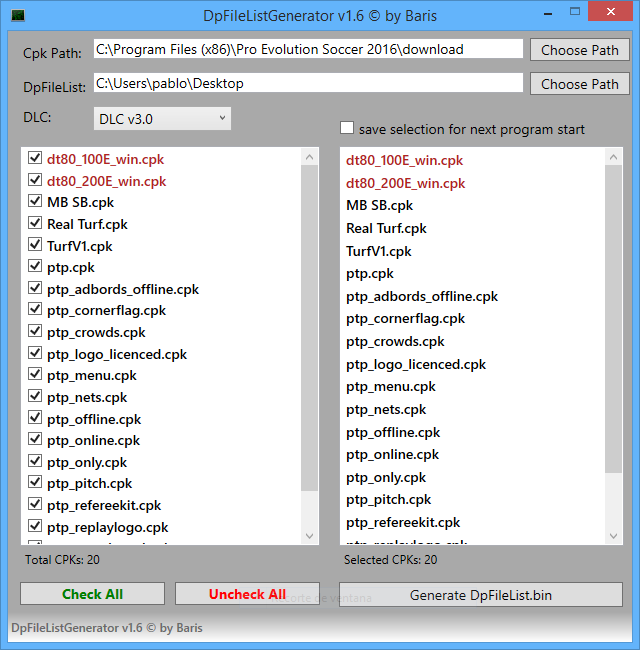
Task: Click the DpFileList path input field
Action: (x=308, y=83)
